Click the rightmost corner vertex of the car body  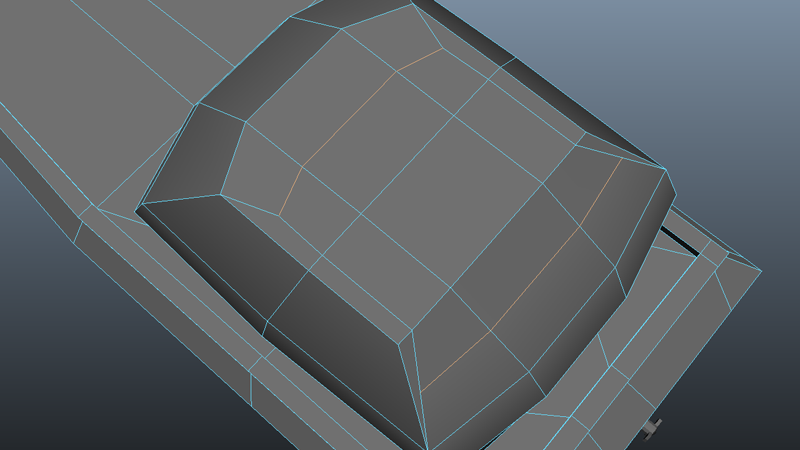pyautogui.click(x=762, y=268)
